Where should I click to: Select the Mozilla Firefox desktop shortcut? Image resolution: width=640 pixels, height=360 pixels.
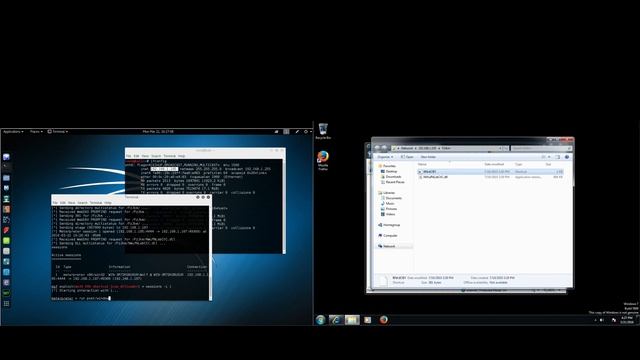pos(323,160)
